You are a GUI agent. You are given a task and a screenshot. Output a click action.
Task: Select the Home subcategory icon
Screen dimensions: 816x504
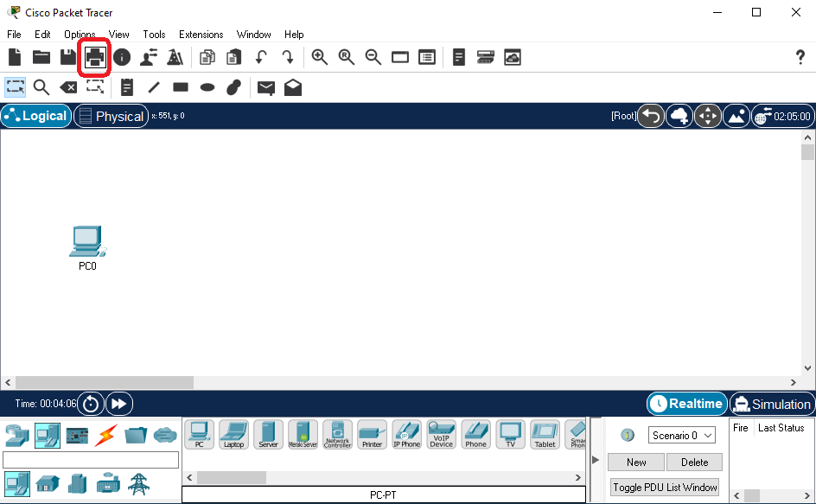click(48, 484)
